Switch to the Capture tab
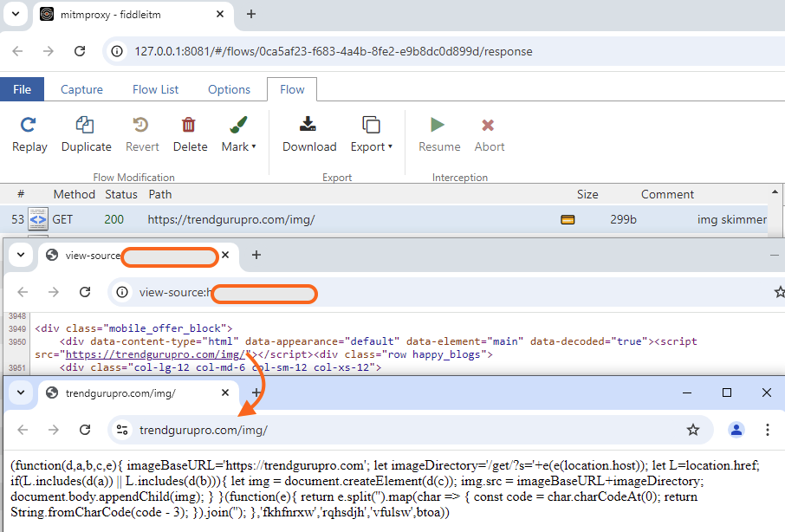Image resolution: width=785 pixels, height=532 pixels. (x=81, y=89)
